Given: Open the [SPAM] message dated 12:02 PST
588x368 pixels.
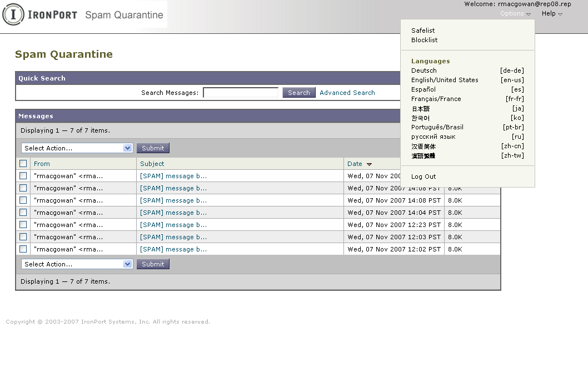Looking at the screenshot, I should [173, 249].
